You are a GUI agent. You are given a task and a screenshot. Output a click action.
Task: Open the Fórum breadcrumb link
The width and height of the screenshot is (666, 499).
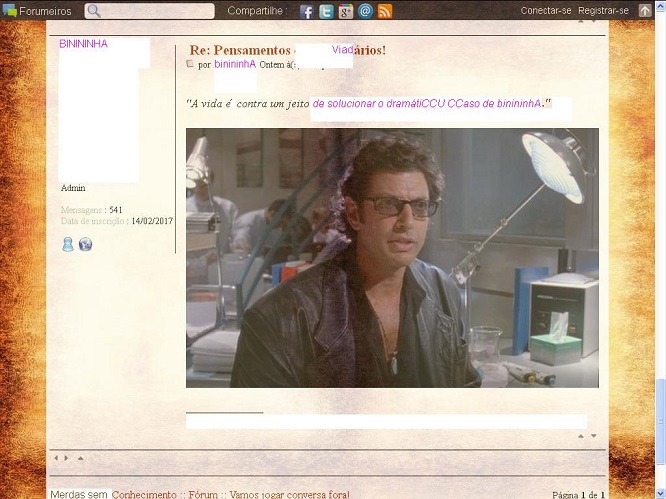pos(203,495)
